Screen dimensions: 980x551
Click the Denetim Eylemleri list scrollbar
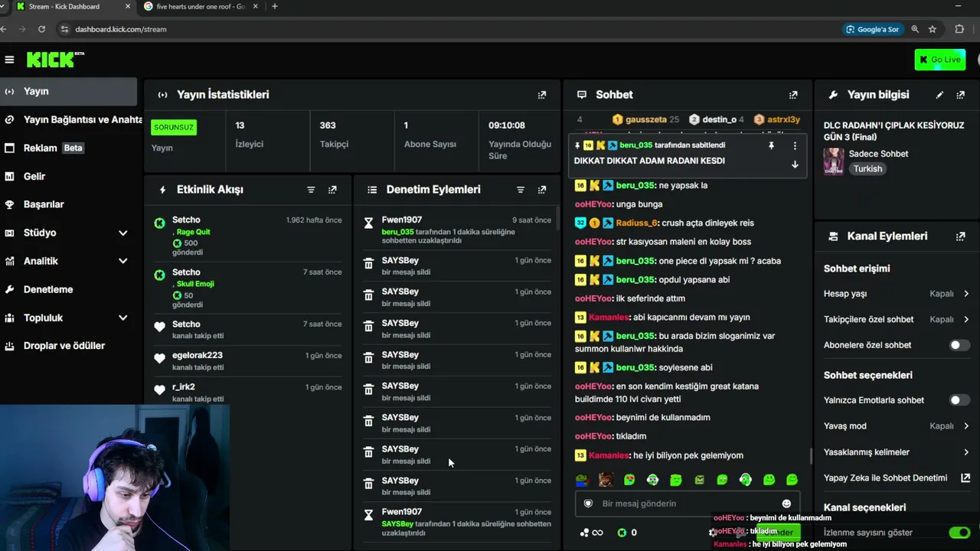[x=557, y=218]
